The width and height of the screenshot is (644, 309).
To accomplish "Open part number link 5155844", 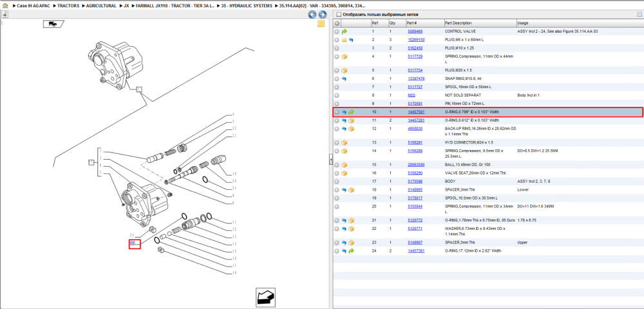I will [415, 207].
